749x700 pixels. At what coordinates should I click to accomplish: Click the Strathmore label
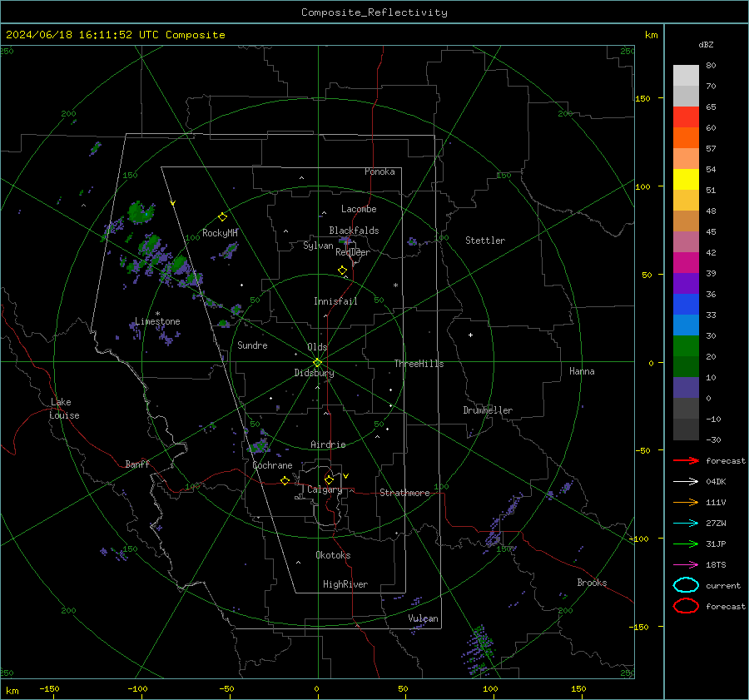[404, 493]
